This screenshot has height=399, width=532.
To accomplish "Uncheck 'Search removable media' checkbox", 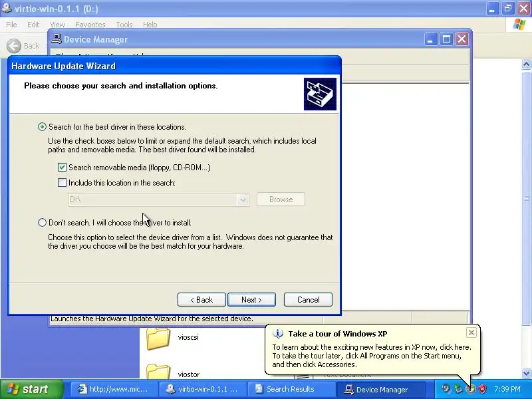I will tap(62, 168).
